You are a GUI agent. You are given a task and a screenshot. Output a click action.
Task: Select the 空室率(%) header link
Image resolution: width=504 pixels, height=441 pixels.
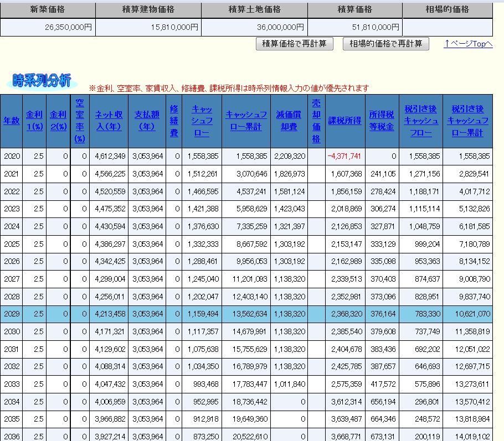point(80,121)
